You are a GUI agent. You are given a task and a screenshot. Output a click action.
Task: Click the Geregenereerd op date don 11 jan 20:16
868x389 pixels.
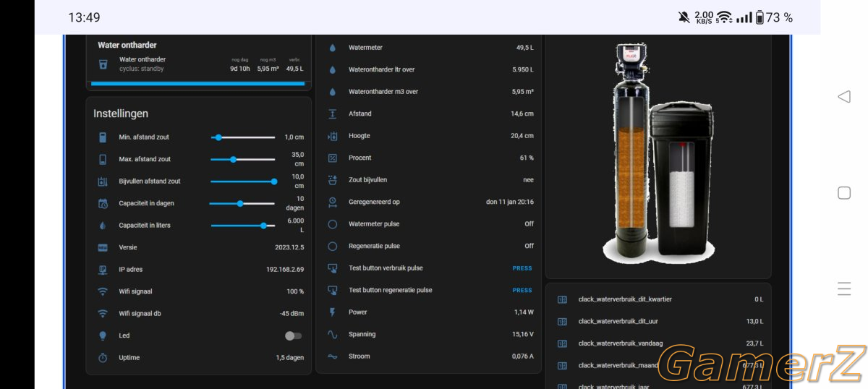(510, 202)
